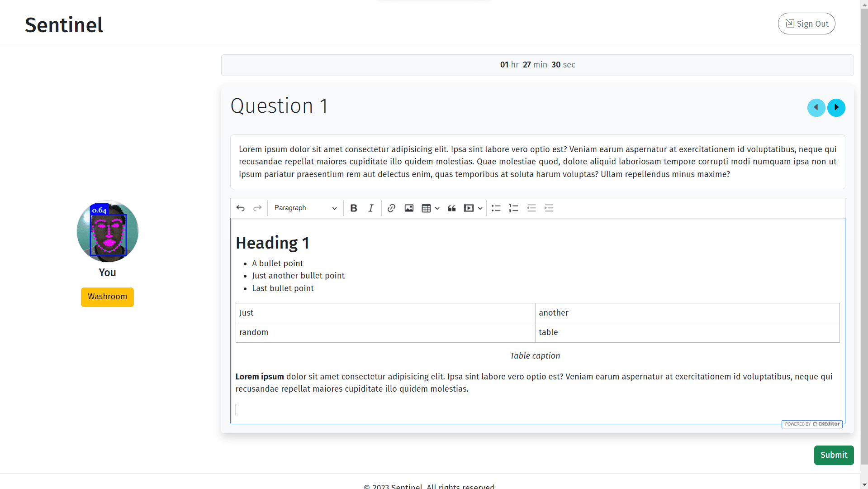This screenshot has height=489, width=868.
Task: Open the Paragraph heading style dropdown
Action: (305, 208)
